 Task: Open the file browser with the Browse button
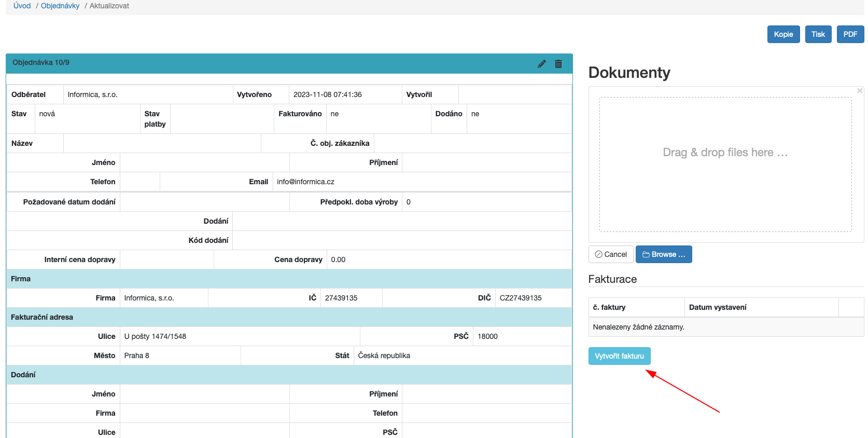click(x=663, y=254)
